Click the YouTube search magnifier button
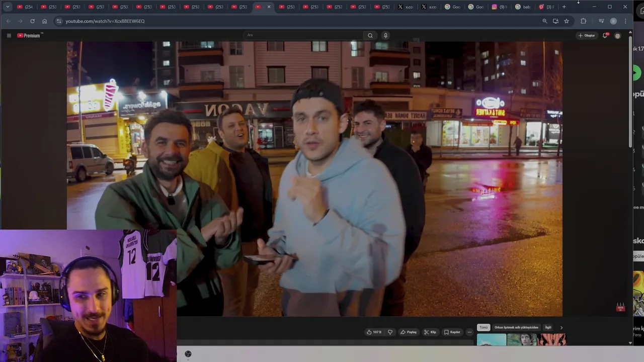 coord(370,35)
